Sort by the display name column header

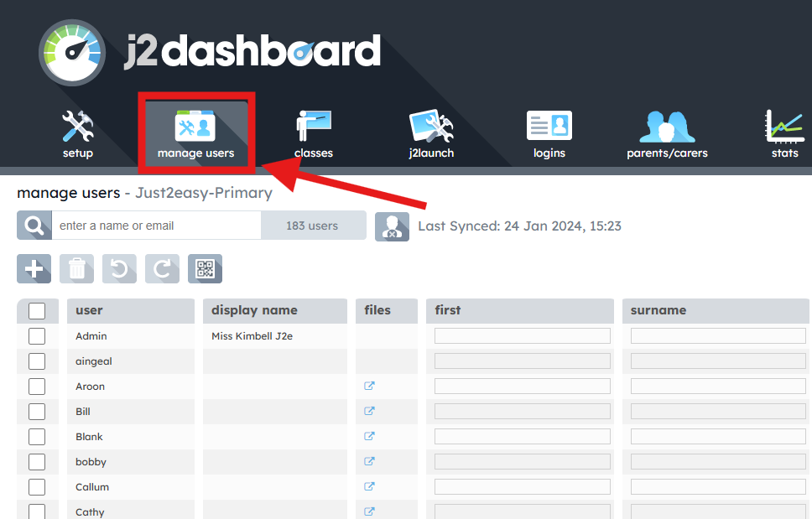tap(275, 310)
